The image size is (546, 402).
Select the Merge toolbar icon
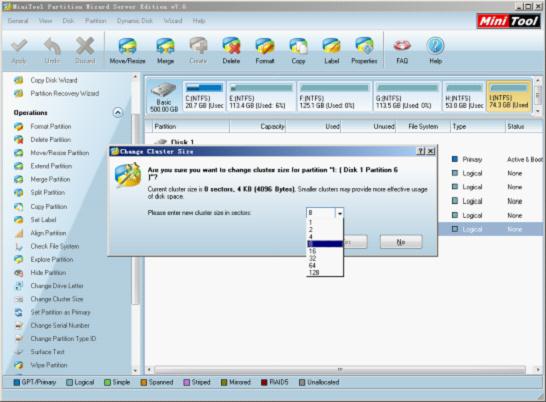click(x=165, y=47)
